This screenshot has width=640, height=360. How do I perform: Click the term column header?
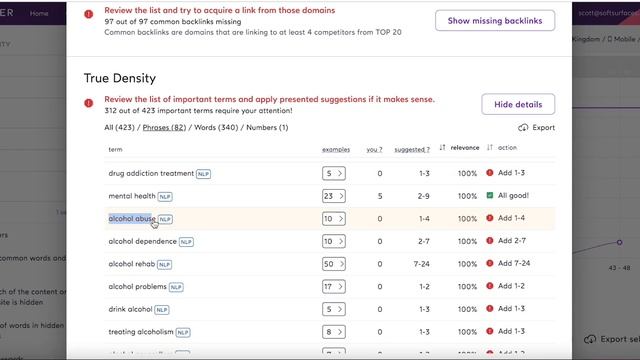(x=115, y=149)
